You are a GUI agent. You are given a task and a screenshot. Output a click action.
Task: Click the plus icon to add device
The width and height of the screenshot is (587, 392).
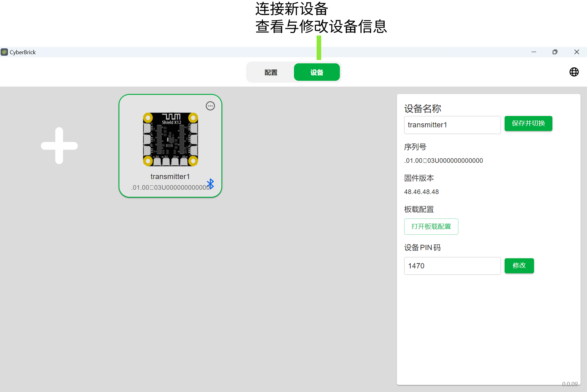[x=59, y=146]
